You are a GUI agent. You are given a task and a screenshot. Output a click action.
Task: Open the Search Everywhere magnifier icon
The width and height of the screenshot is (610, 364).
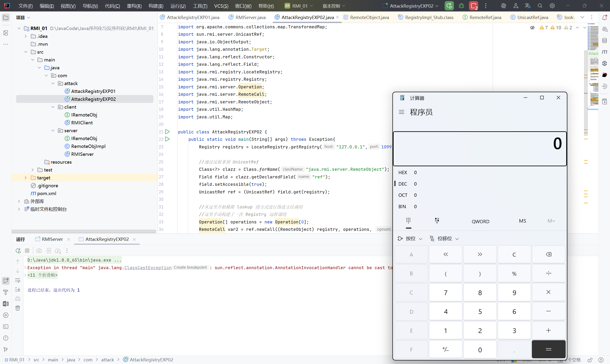pos(540,6)
